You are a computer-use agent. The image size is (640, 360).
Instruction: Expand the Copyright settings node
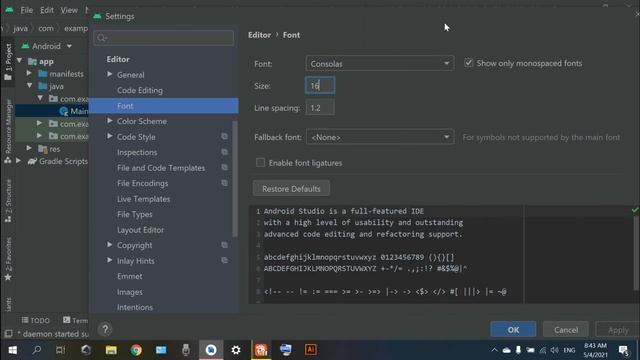109,245
